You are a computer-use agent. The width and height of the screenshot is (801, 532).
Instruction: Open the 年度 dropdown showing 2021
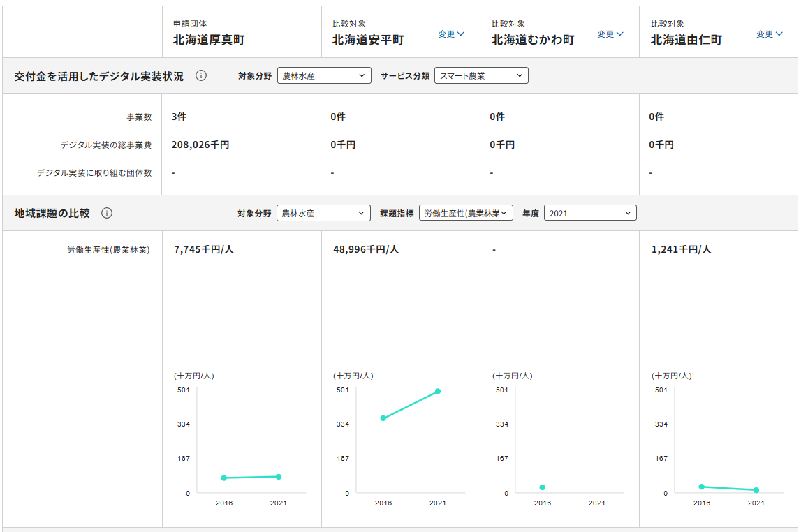point(590,213)
